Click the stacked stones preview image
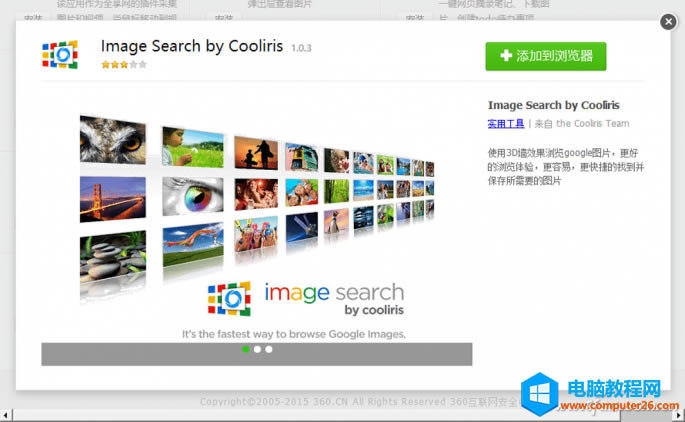The image size is (685, 422). click(x=113, y=257)
